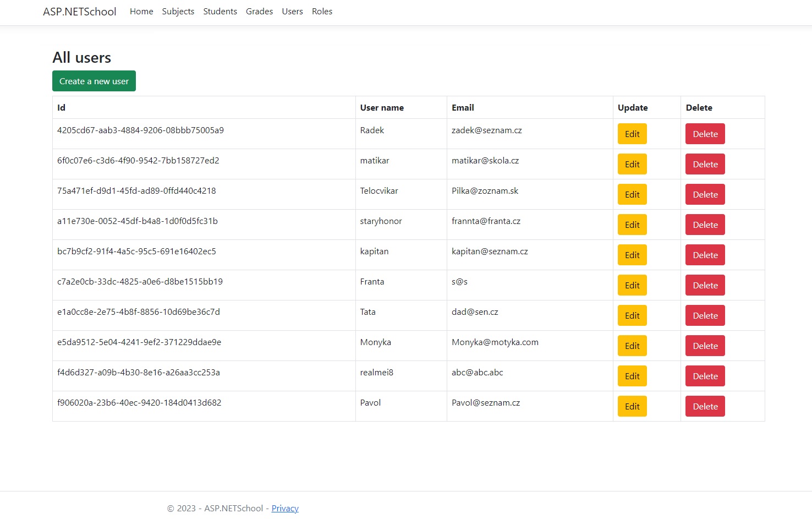The height and width of the screenshot is (519, 812).
Task: Select email abc@abc.abc
Action: tap(478, 373)
